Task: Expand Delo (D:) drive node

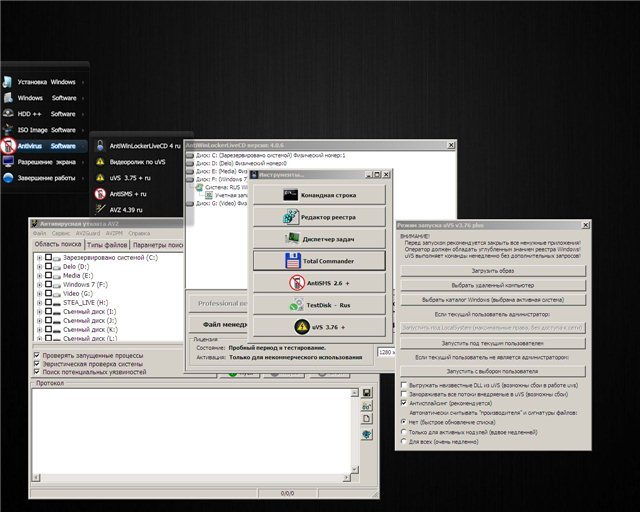Action: pyautogui.click(x=39, y=267)
